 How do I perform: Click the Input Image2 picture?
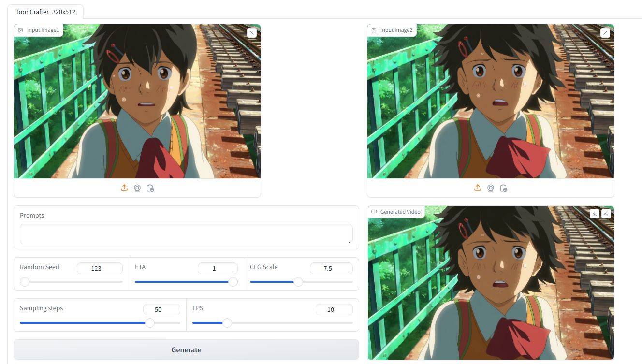coord(491,102)
